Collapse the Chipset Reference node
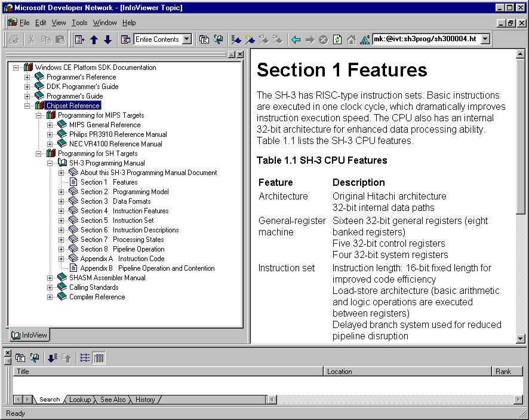 (27, 106)
